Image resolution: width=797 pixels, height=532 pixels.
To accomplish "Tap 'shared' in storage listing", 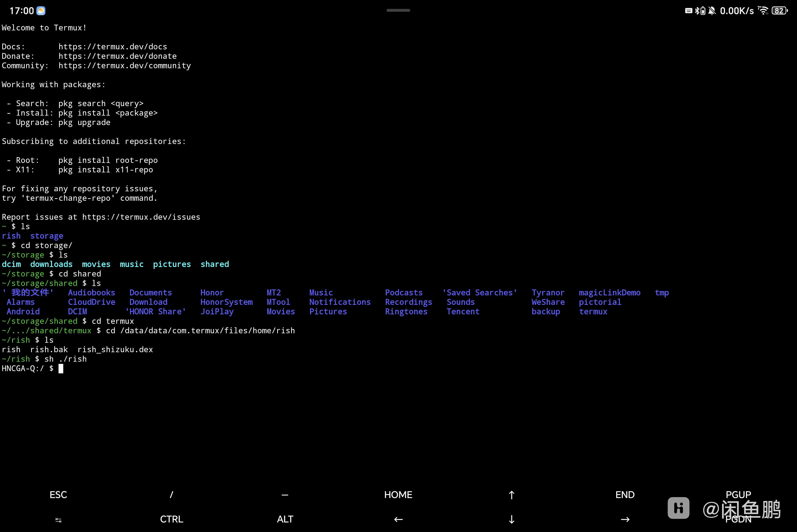I will (x=215, y=264).
